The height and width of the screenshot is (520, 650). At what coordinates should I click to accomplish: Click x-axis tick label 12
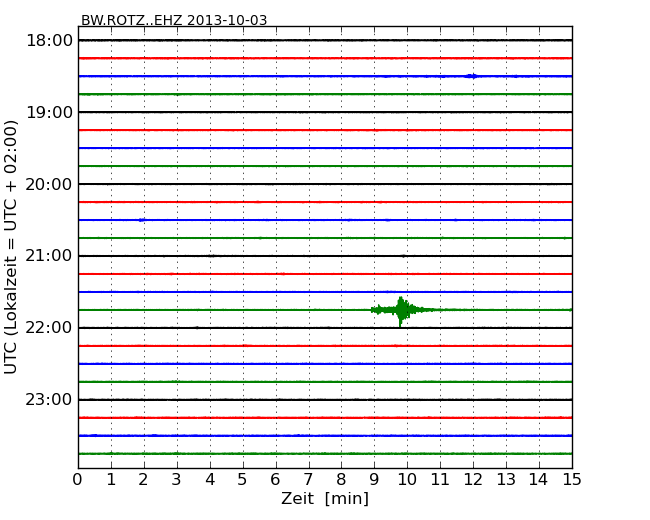pos(473,480)
